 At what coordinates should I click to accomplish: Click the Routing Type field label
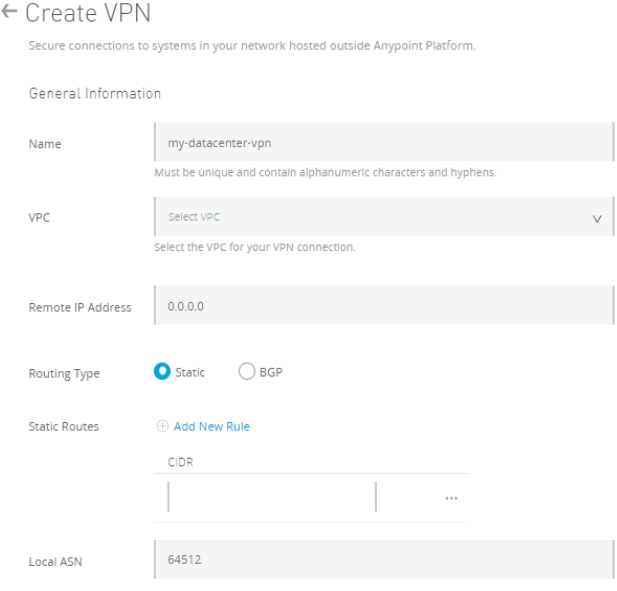[64, 374]
